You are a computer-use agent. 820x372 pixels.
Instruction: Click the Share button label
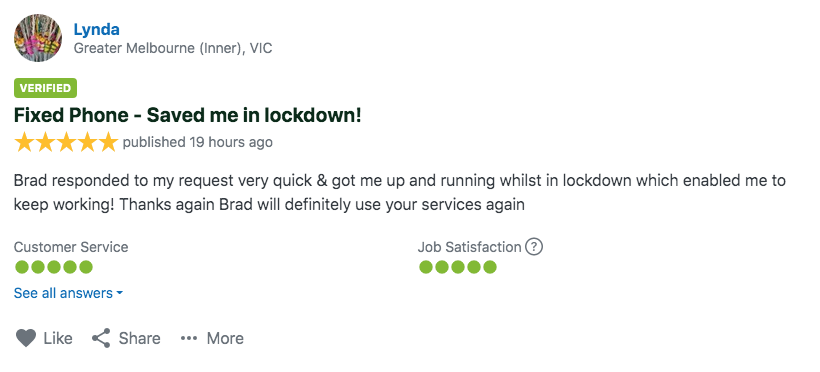point(140,339)
